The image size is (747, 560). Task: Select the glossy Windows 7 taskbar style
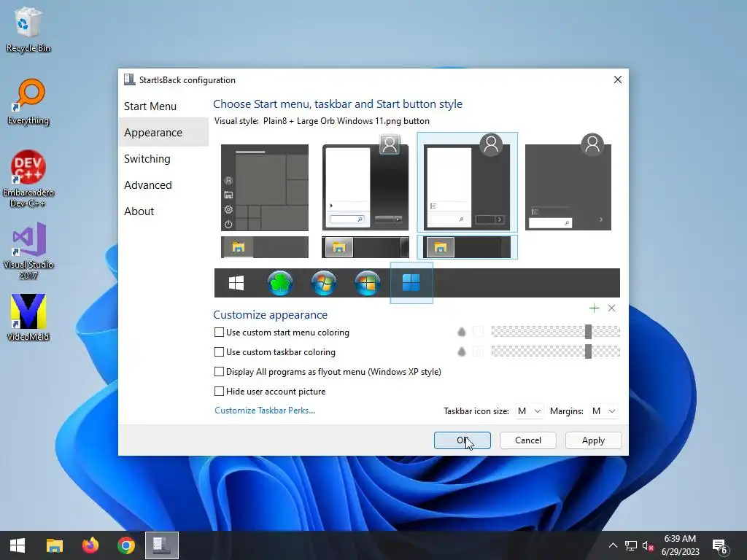(x=365, y=247)
